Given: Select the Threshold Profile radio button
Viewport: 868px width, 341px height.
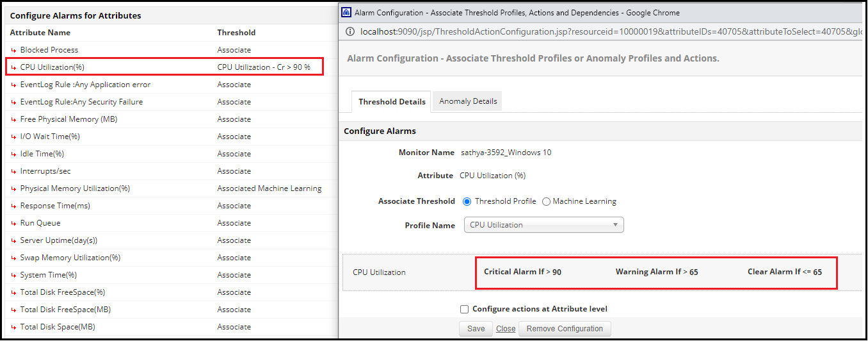Looking at the screenshot, I should pos(467,201).
